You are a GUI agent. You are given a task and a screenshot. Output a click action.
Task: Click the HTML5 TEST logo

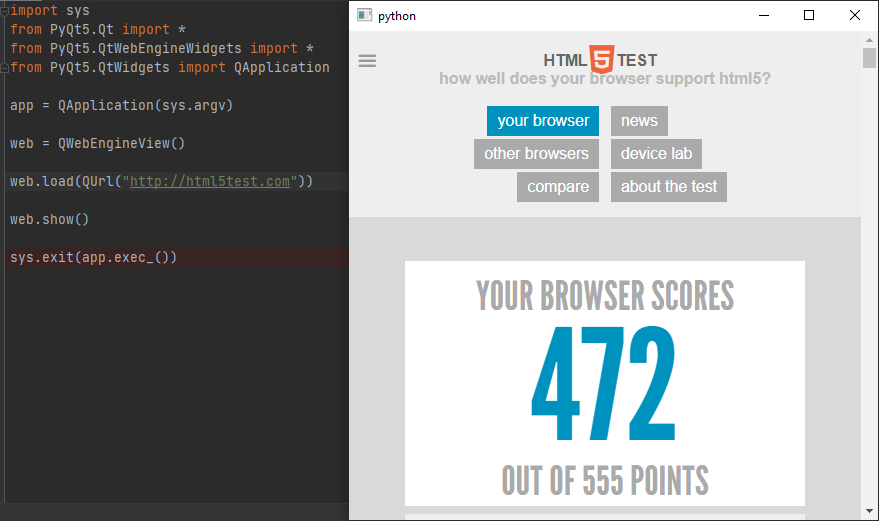tap(600, 59)
